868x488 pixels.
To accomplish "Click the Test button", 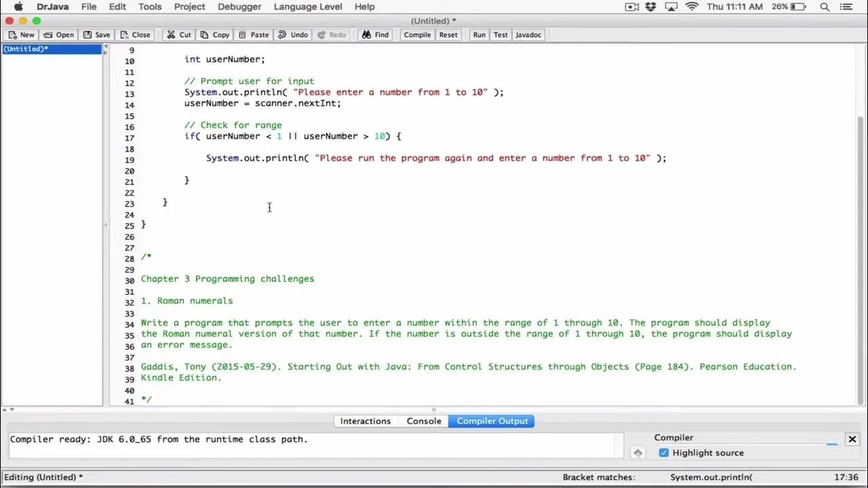I will coord(500,35).
